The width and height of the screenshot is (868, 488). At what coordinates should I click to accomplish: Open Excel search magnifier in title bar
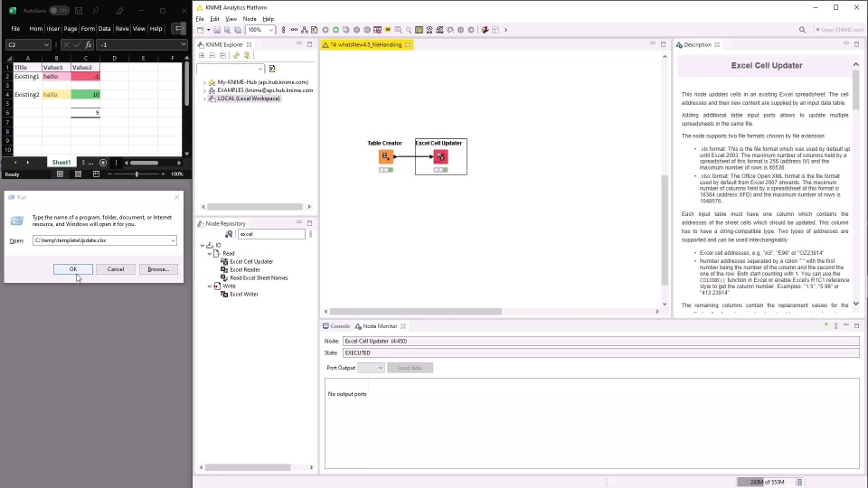96,11
